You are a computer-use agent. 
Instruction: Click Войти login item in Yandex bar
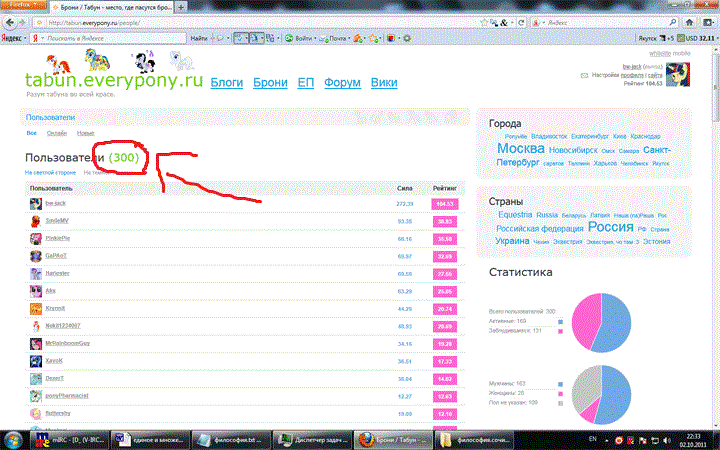click(x=300, y=38)
